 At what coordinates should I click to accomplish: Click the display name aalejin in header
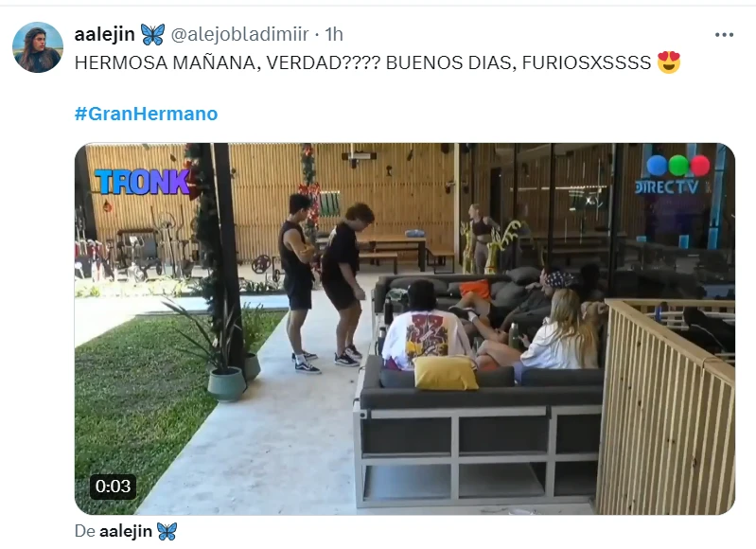pos(105,34)
